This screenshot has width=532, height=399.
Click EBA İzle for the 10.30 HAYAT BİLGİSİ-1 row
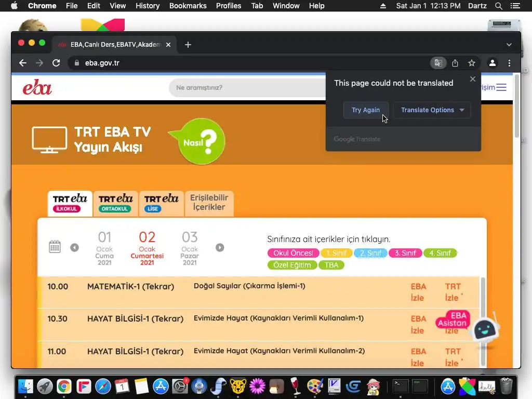418,325
